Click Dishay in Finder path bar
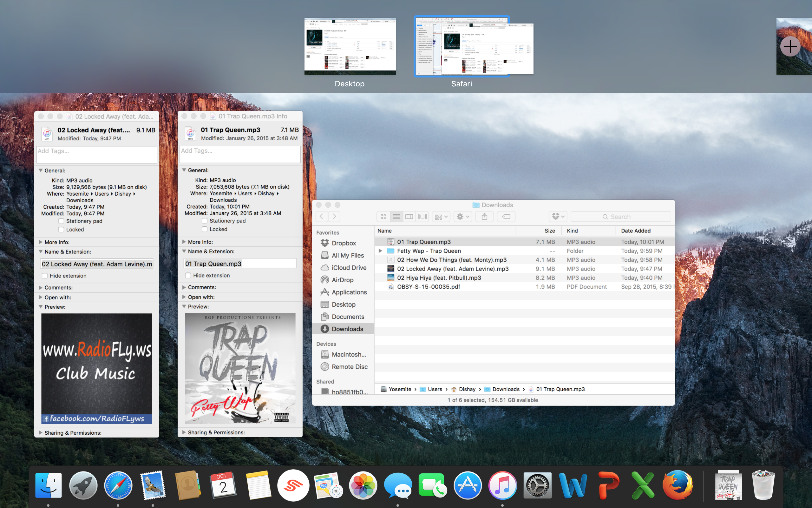The height and width of the screenshot is (508, 812). (463, 389)
